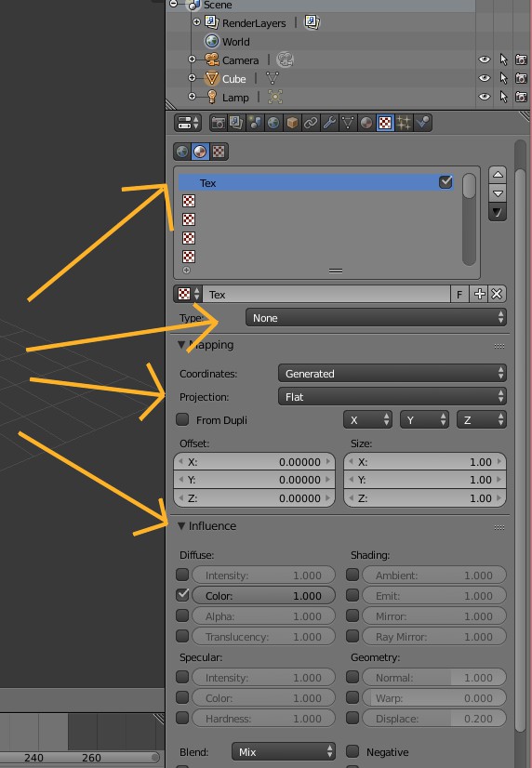This screenshot has width=532, height=768.
Task: Collapse the Influence panel
Action: [181, 526]
